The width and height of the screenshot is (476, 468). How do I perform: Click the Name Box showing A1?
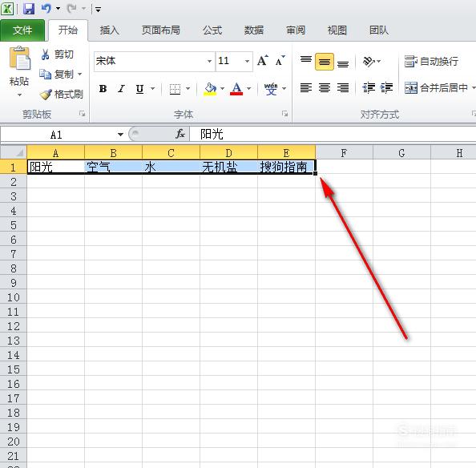coord(56,134)
